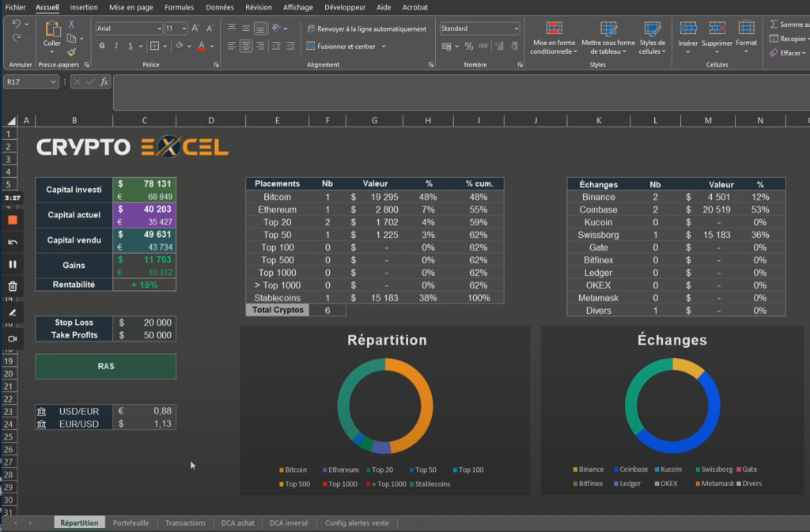Open the Arial font name dropdown
This screenshot has width=810, height=532.
[157, 28]
